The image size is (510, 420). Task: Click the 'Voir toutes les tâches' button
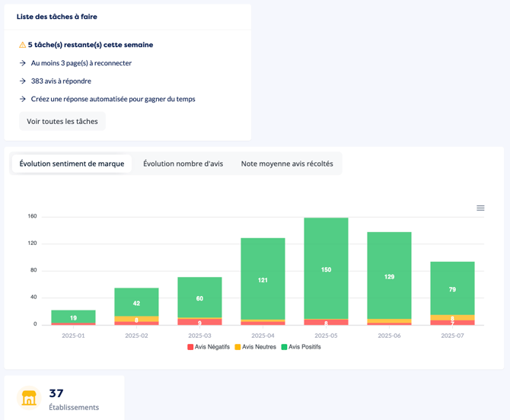(x=62, y=121)
